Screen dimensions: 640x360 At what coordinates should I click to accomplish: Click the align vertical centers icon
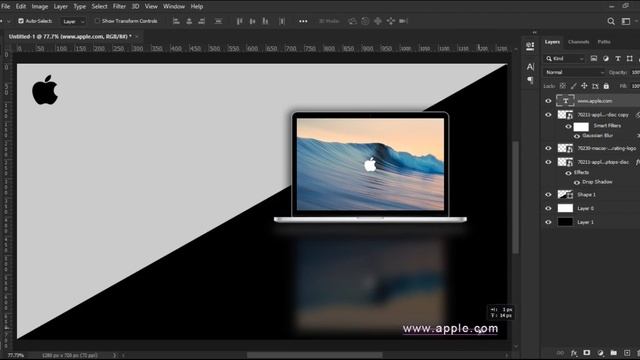(252, 21)
